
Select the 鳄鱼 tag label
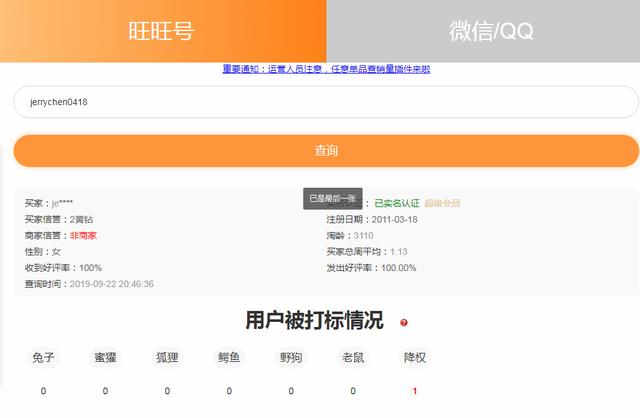pos(229,358)
